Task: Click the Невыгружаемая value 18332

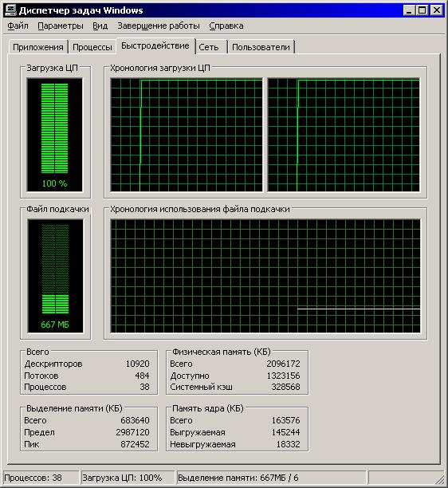Action: coord(288,444)
